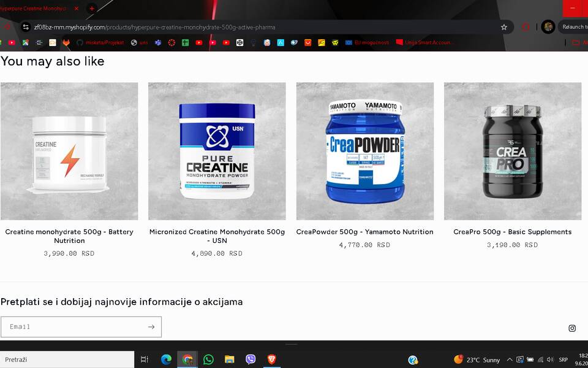Open the misketa/Projekat GitHub bookmark
The image size is (588, 368).
(100, 42)
